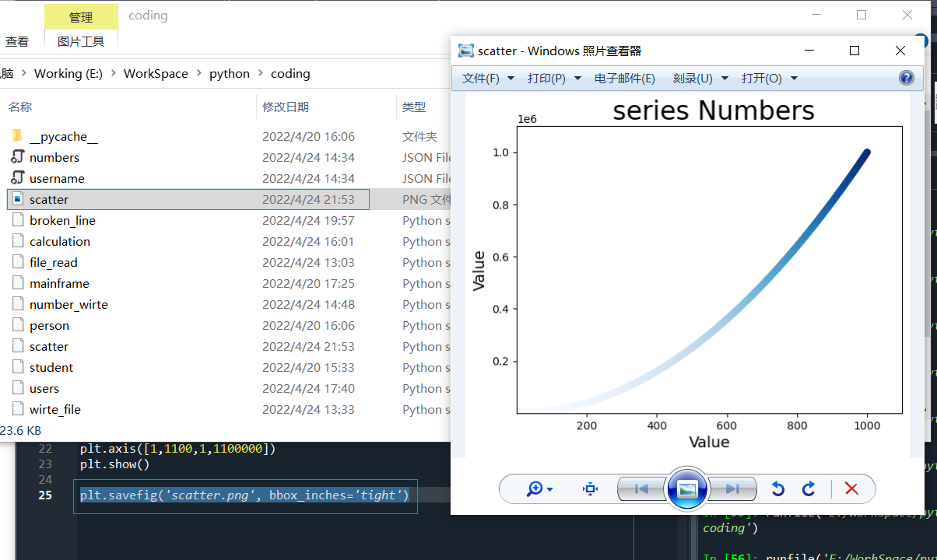This screenshot has width=937, height=560.
Task: Open the 文件(F) menu in Photo Viewer
Action: tap(488, 79)
